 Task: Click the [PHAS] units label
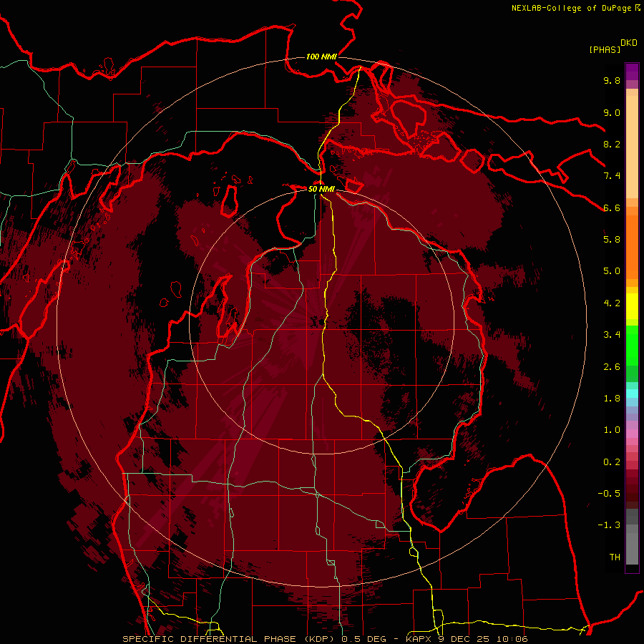605,49
